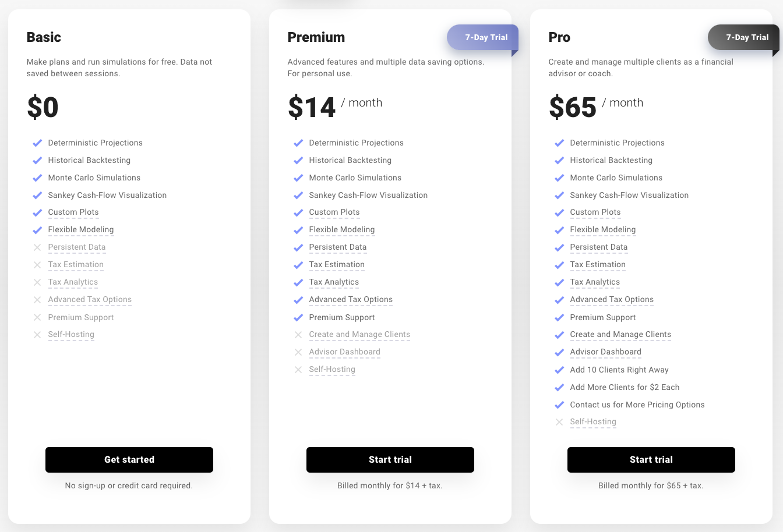The image size is (783, 532).
Task: Open the Tax Analytics link in Pro plan
Action: (x=595, y=282)
